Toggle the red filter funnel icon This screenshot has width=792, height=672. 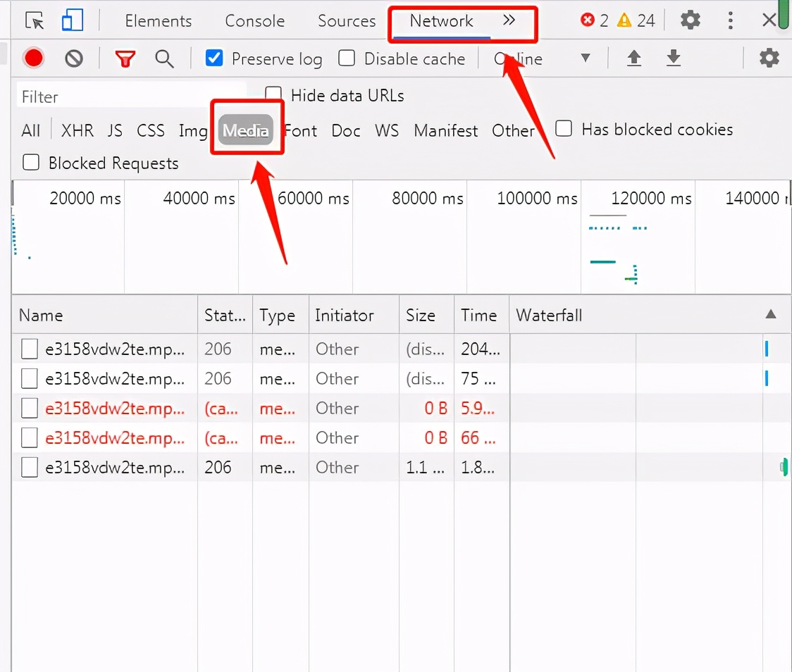(125, 59)
